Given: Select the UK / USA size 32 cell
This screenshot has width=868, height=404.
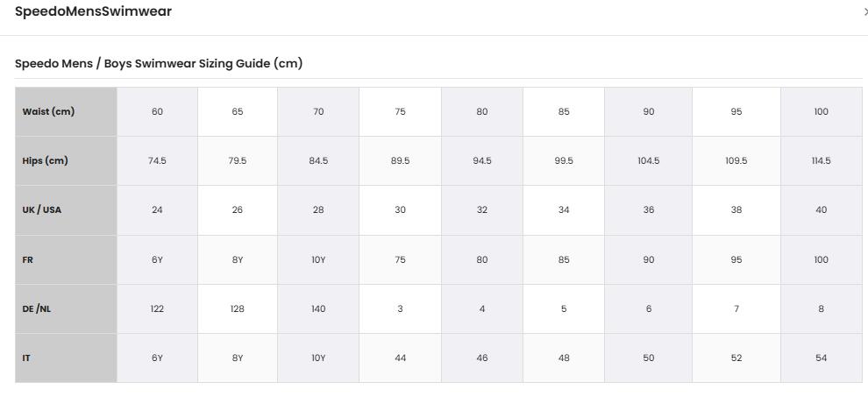Looking at the screenshot, I should pos(482,209).
